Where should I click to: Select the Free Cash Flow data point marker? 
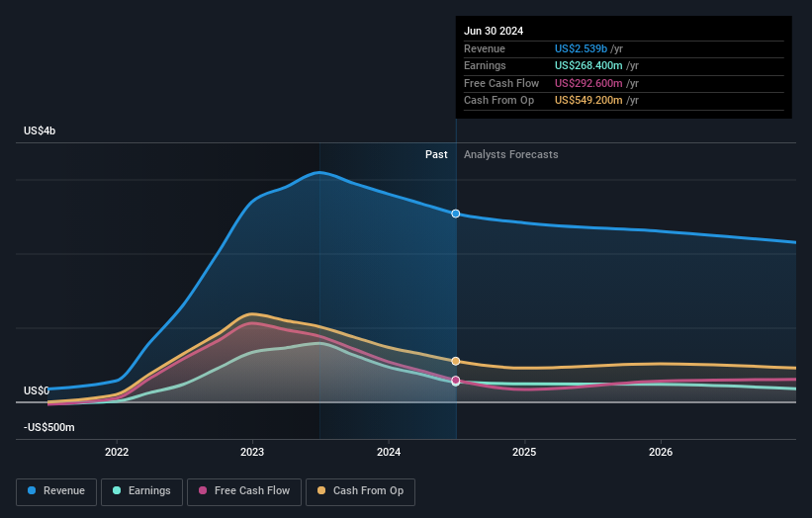pyautogui.click(x=456, y=381)
